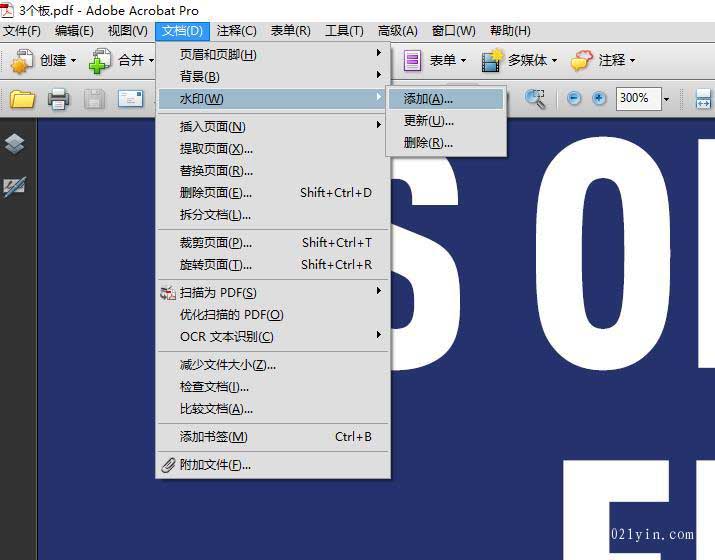Select Crop Pages (裁剪页面) item
Screen dimensions: 715x560
tap(273, 243)
